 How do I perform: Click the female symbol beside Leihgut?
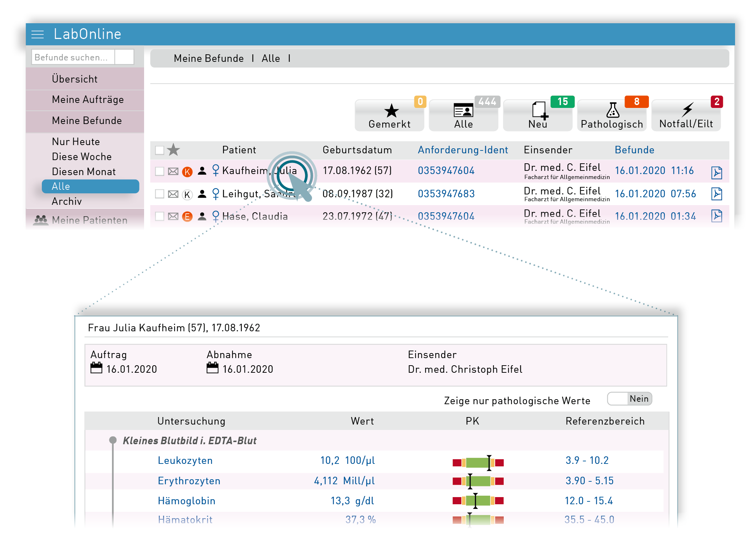pyautogui.click(x=216, y=193)
